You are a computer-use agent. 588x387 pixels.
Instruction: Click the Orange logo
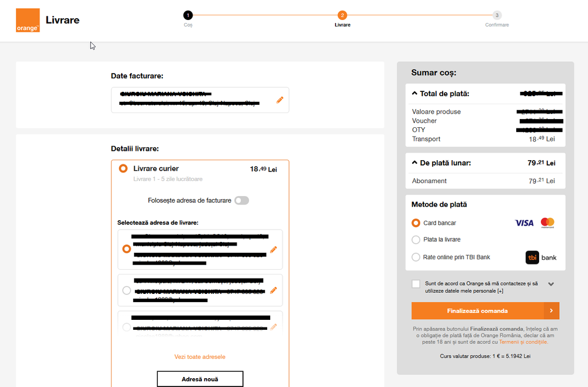[28, 20]
